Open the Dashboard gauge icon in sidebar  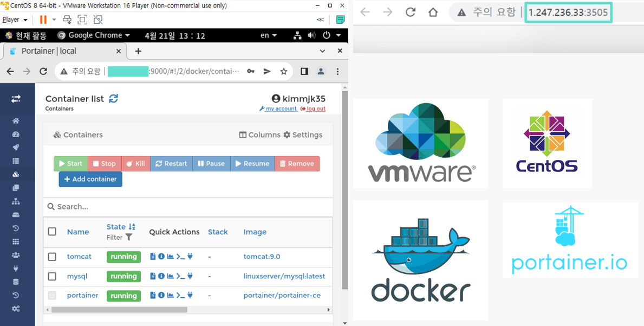[x=16, y=135]
